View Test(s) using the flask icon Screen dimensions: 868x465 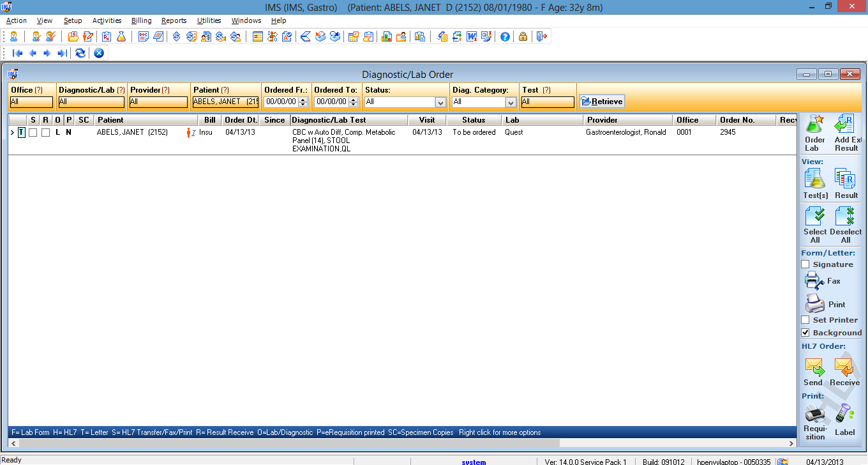pos(815,179)
